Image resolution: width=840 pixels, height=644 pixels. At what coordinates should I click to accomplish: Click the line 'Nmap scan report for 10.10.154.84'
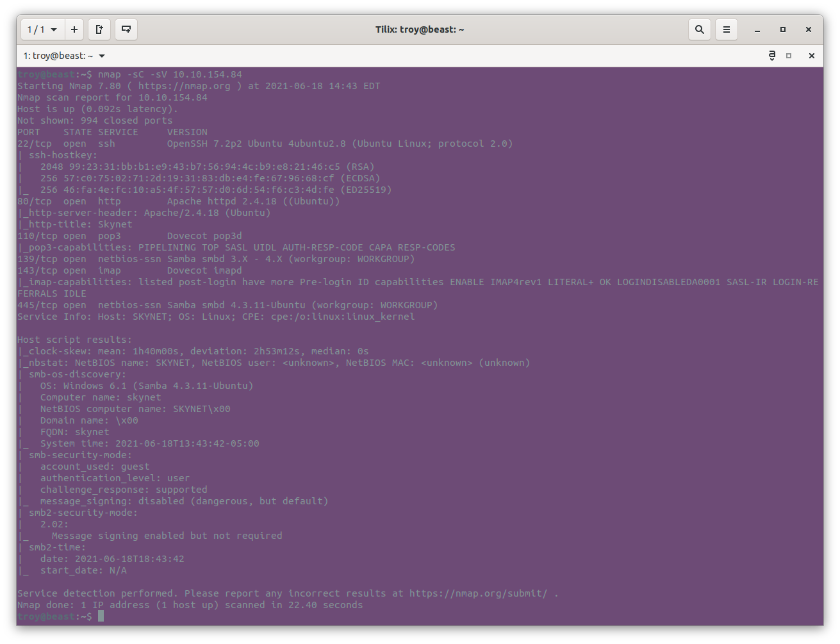coord(113,97)
